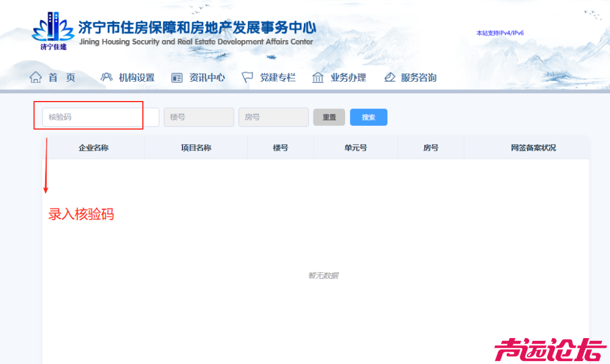Open the 首页 menu item
610x364 pixels.
point(62,77)
